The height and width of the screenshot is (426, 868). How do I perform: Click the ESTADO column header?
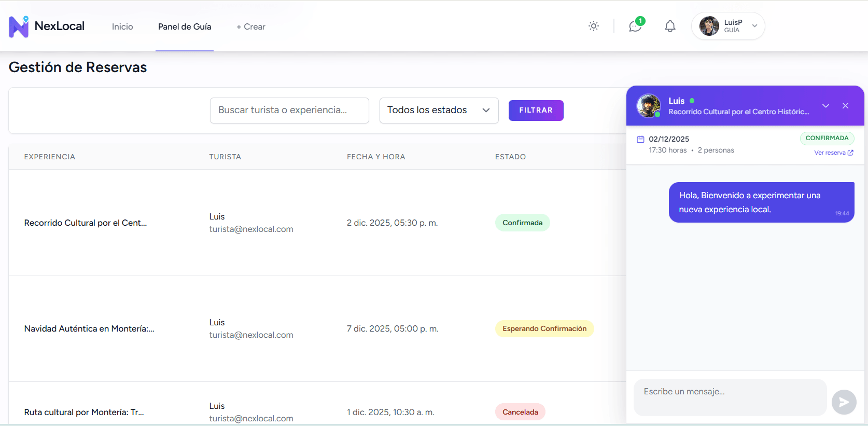510,157
